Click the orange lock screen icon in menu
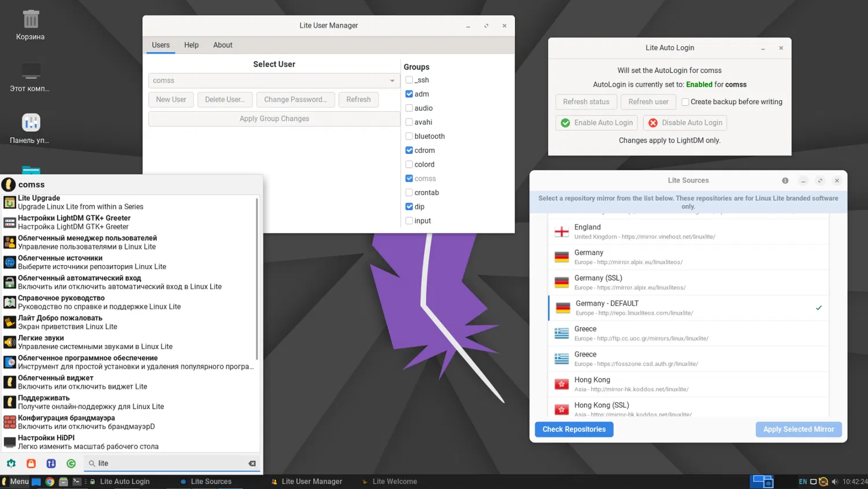Viewport: 868px width, 489px height. [31, 464]
